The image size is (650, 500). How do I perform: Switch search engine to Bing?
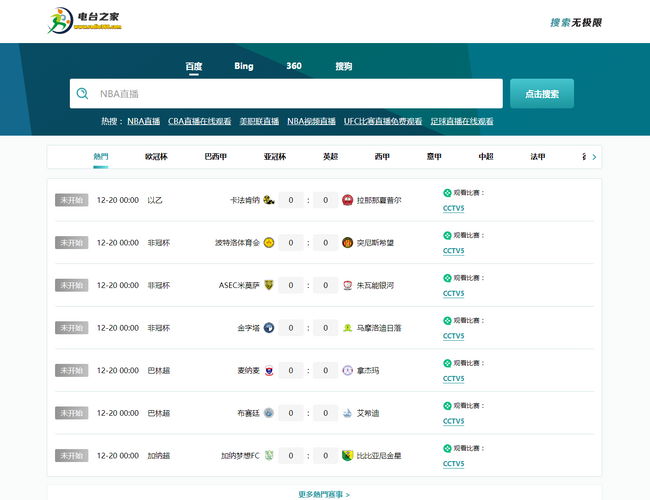(244, 67)
